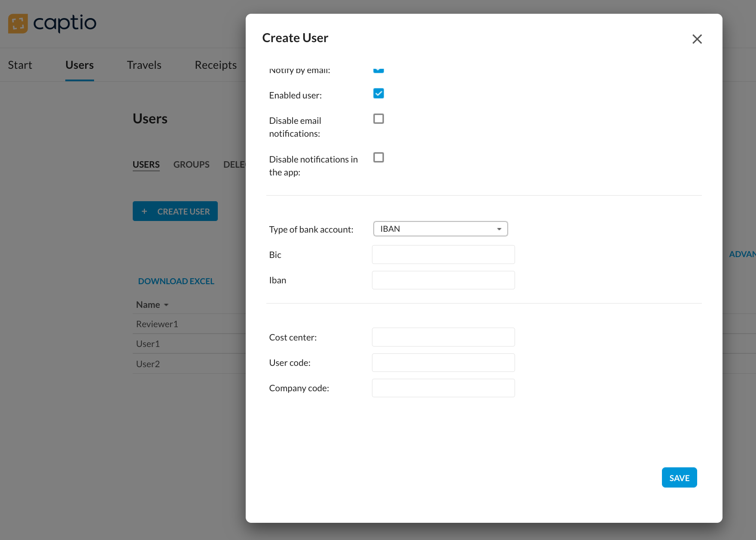Viewport: 756px width, 540px height.
Task: Click the User code input box
Action: [x=443, y=362]
